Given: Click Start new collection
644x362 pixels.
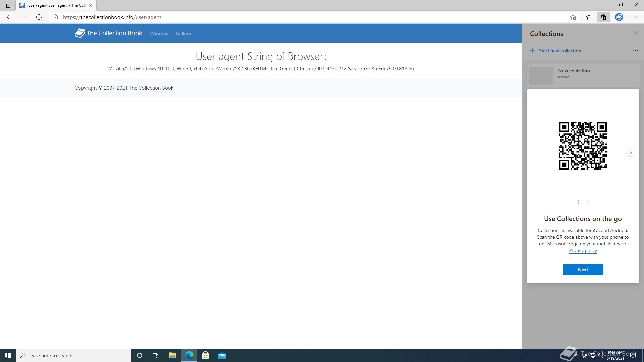Looking at the screenshot, I should click(560, 51).
